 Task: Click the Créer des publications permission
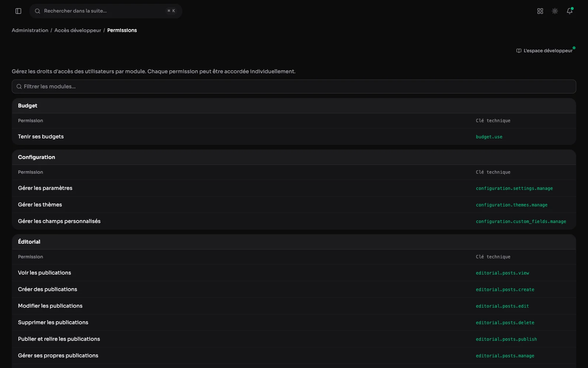[x=47, y=289]
